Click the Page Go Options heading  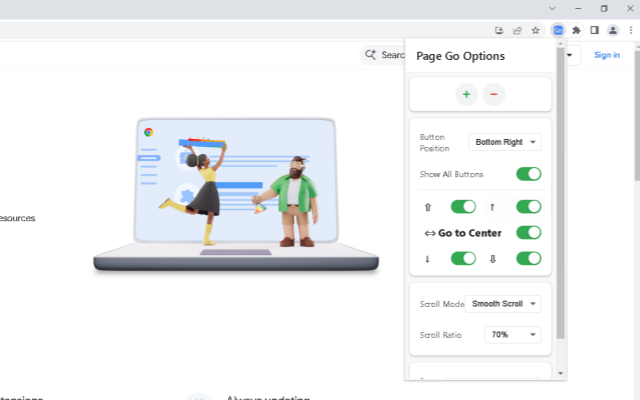[460, 56]
